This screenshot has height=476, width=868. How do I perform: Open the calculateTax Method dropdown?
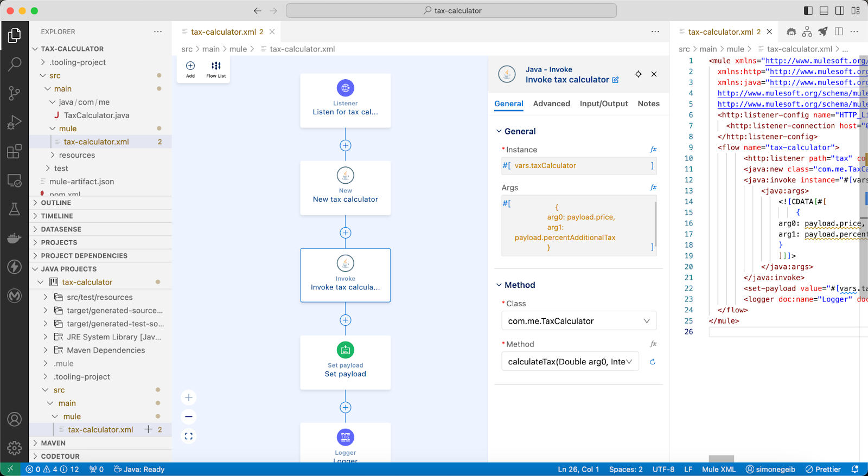tap(570, 362)
